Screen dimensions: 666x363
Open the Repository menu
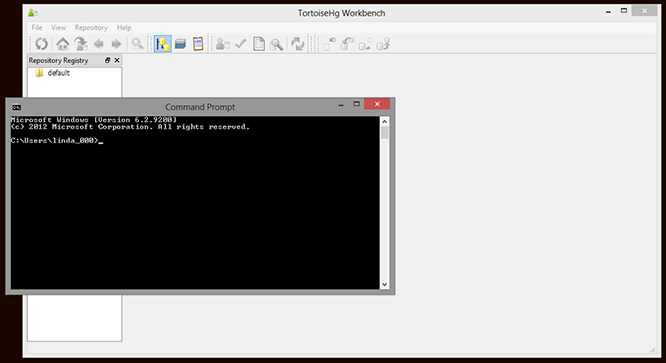pos(91,28)
